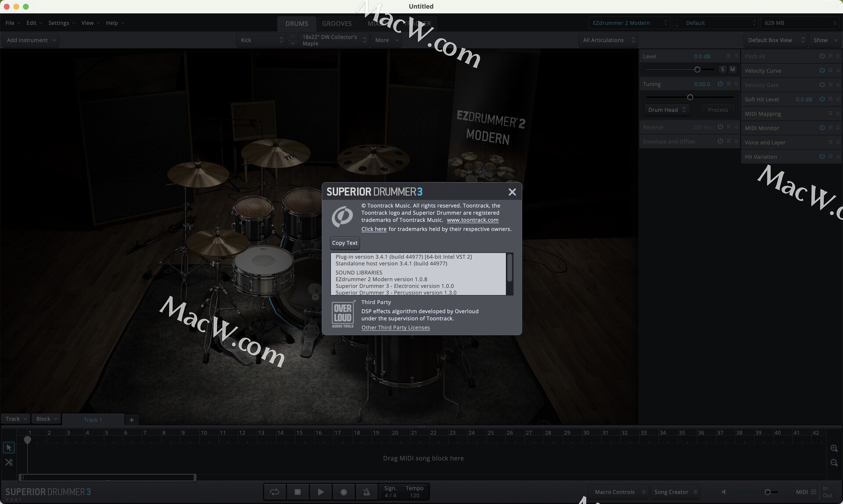Adjust the Tuning slider handle
843x504 pixels.
tap(690, 97)
